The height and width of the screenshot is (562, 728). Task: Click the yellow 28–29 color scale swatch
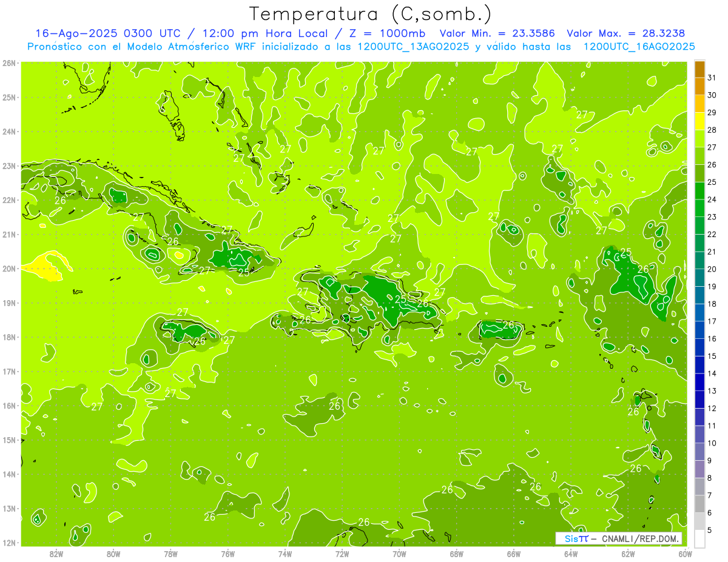[x=699, y=121]
